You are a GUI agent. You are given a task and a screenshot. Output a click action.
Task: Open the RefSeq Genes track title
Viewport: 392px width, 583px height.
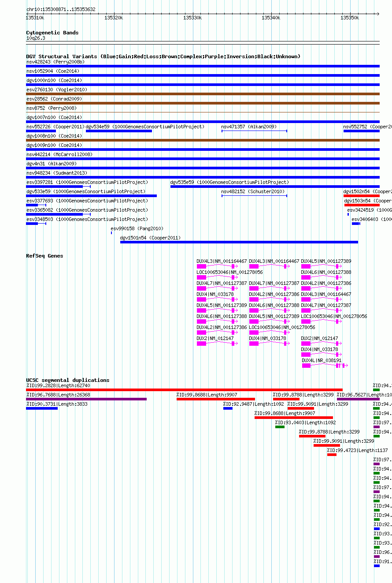tap(44, 256)
